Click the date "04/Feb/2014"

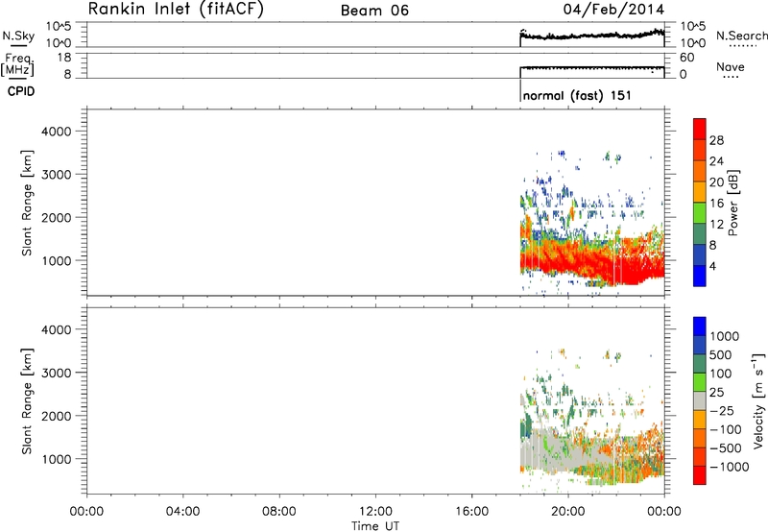613,10
